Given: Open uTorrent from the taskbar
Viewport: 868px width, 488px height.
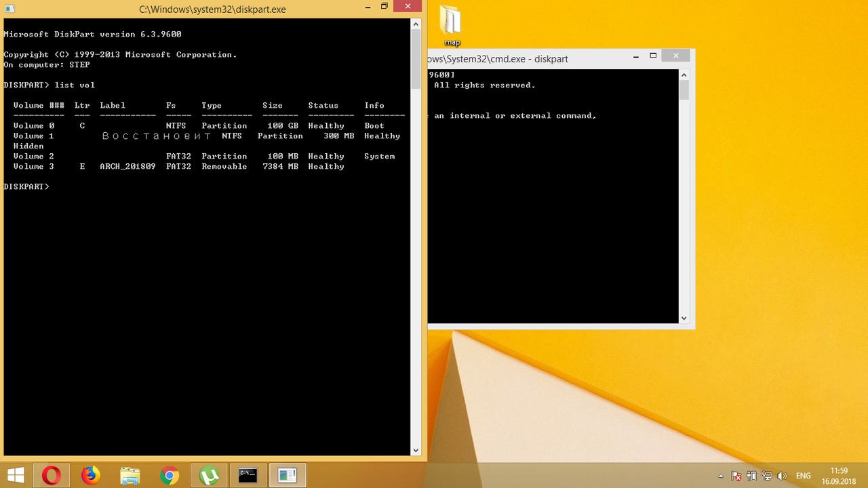Looking at the screenshot, I should pos(209,475).
